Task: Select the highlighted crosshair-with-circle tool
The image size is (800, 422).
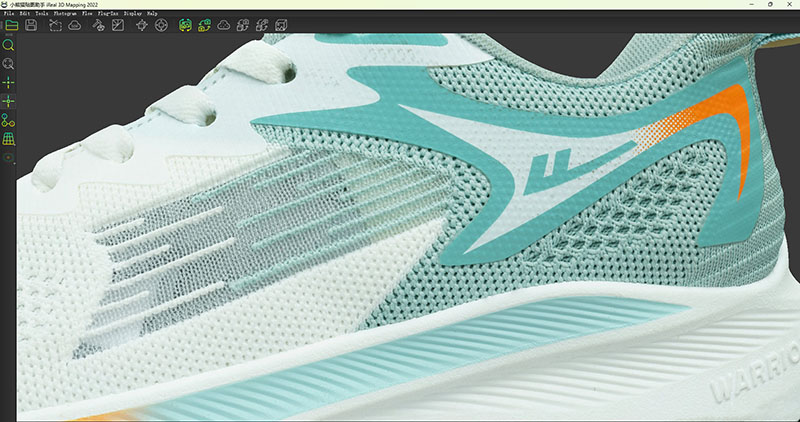Action: pos(8,102)
